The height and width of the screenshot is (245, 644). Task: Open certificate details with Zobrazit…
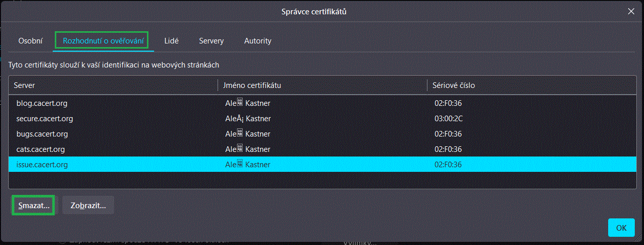(x=88, y=206)
